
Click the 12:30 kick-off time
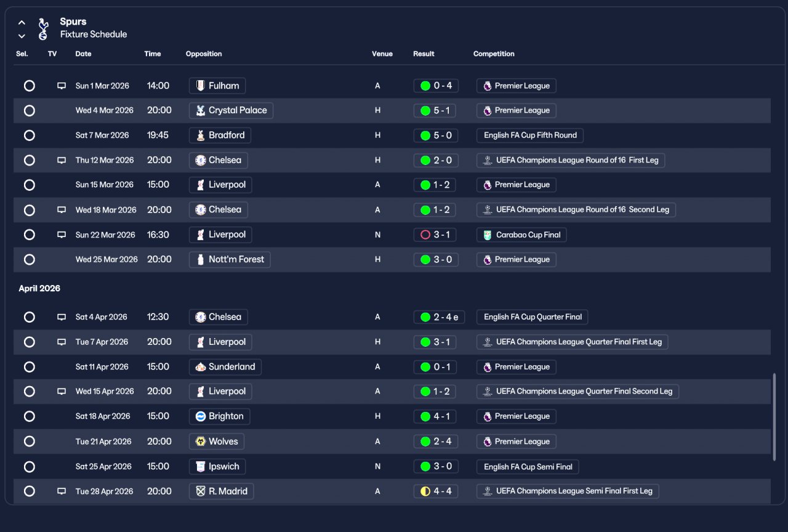click(x=158, y=317)
